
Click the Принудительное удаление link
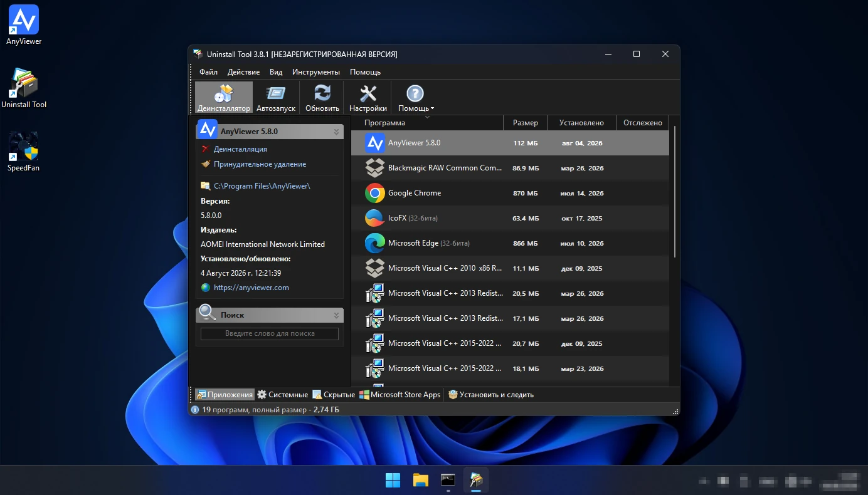coord(260,164)
